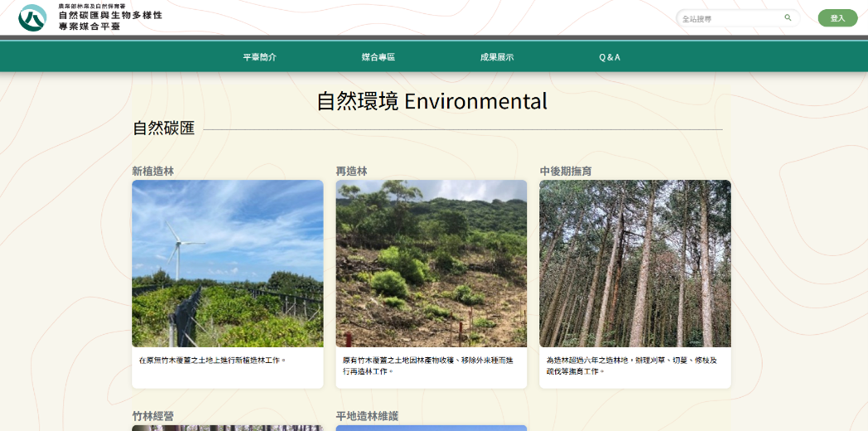Click the 新植造林 card description text
The height and width of the screenshot is (431, 868).
pyautogui.click(x=213, y=361)
